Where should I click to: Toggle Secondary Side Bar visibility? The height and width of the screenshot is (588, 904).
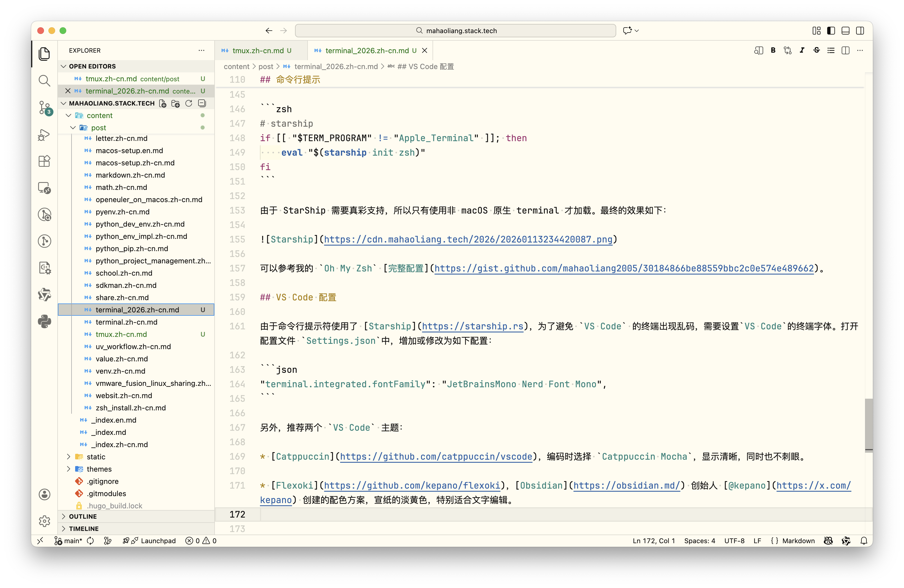click(860, 31)
